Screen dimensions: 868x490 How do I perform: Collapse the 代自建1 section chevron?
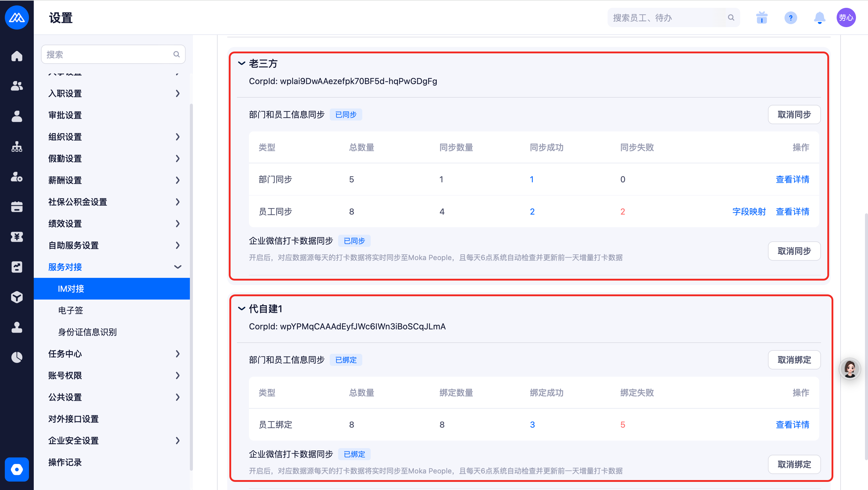pyautogui.click(x=241, y=309)
